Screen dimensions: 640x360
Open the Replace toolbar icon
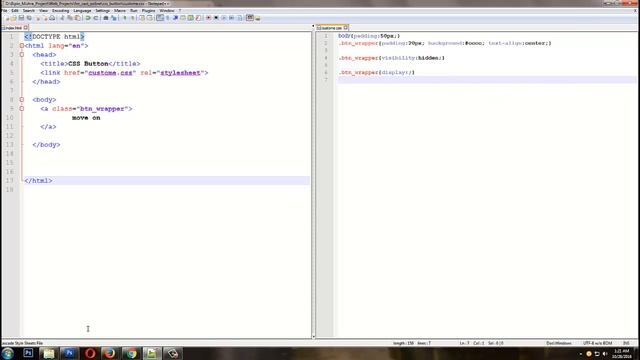tap(113, 18)
